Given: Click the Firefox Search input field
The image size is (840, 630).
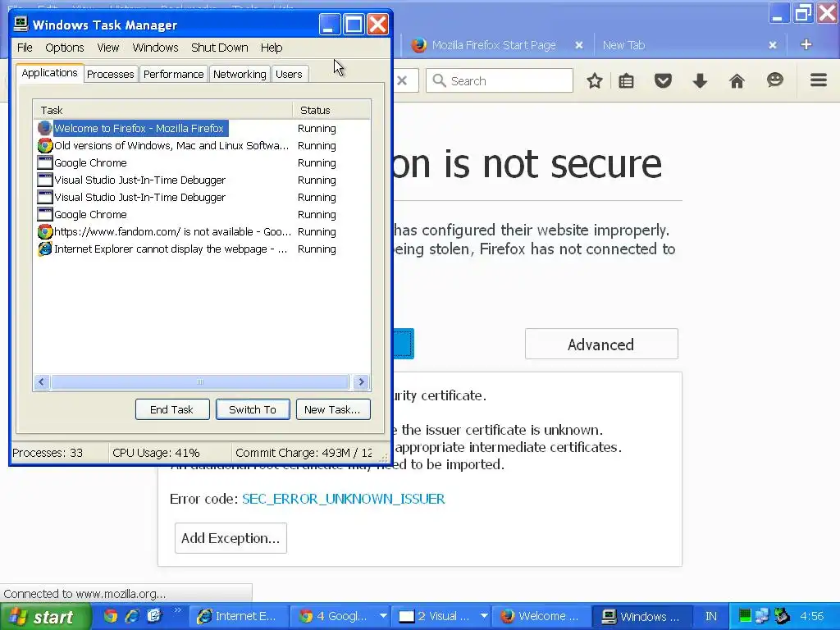Looking at the screenshot, I should [500, 81].
